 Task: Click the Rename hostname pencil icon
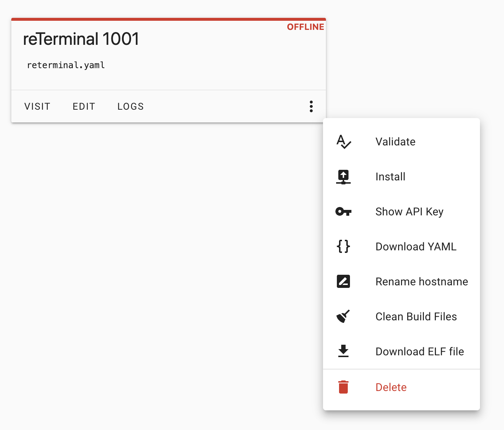[343, 282]
